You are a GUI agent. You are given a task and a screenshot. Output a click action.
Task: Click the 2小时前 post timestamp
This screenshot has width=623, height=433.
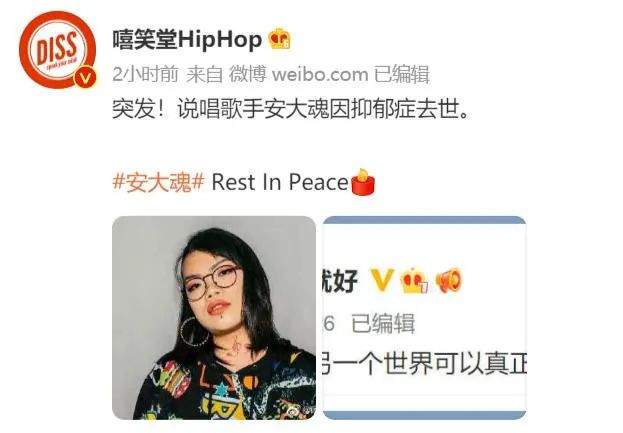[x=145, y=74]
